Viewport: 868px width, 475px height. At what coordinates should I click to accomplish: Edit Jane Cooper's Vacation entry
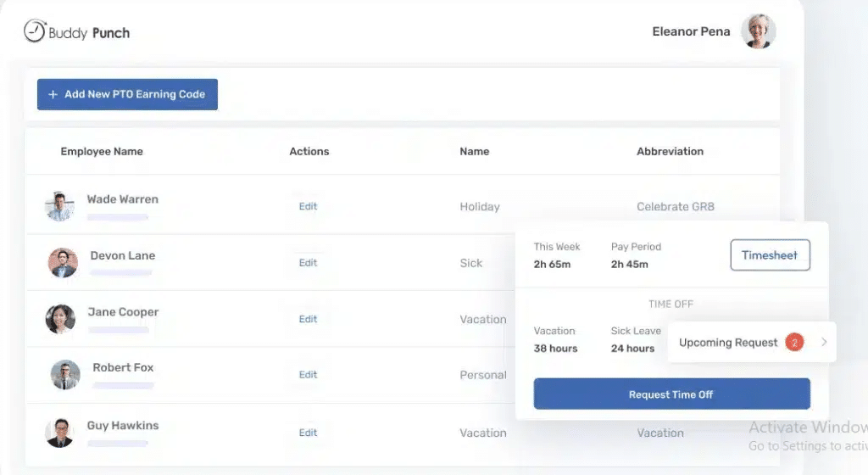point(308,320)
